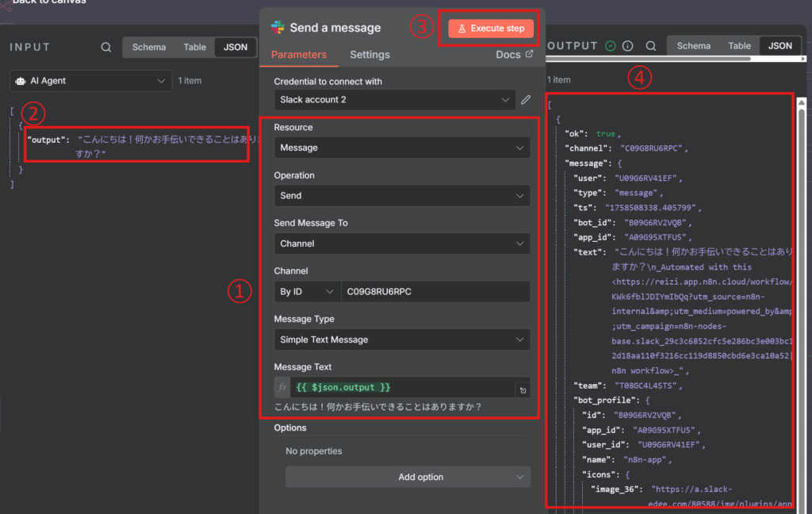
Task: Switch INPUT view to Table
Action: point(195,47)
